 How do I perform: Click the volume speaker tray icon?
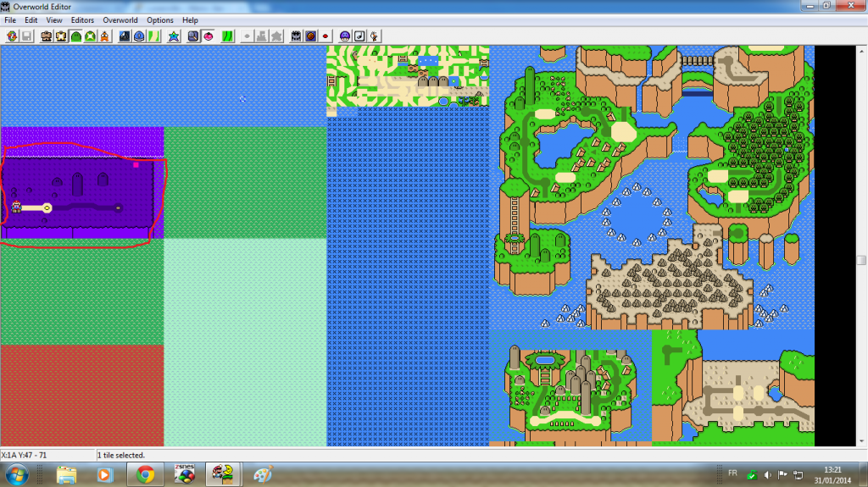coord(767,475)
